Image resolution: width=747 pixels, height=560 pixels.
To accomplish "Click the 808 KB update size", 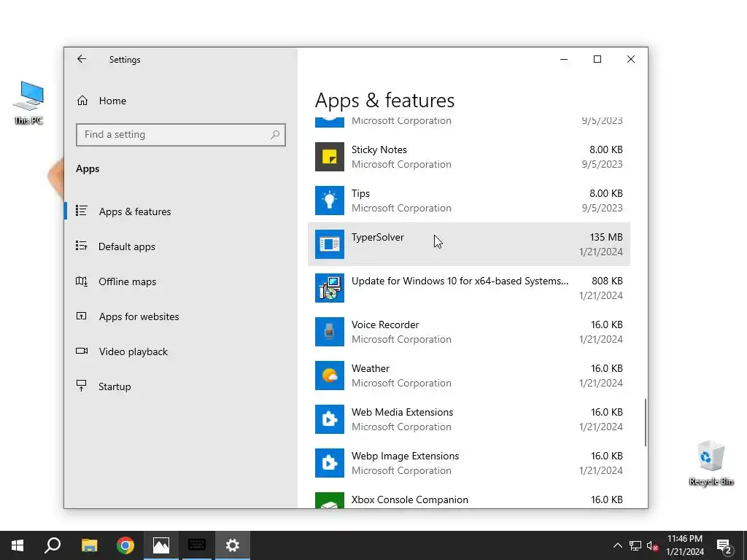I will [x=607, y=281].
